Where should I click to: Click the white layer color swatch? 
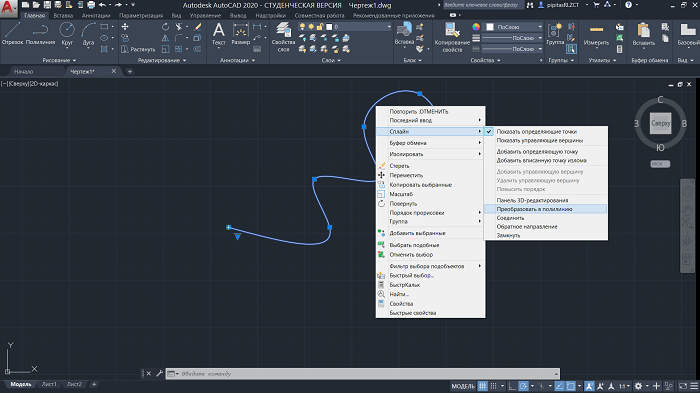[329, 27]
